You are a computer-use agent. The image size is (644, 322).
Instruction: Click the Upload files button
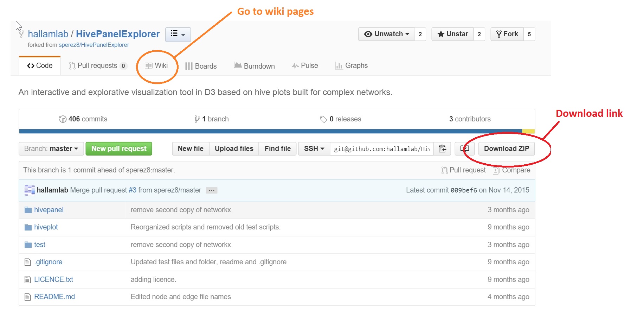(234, 149)
